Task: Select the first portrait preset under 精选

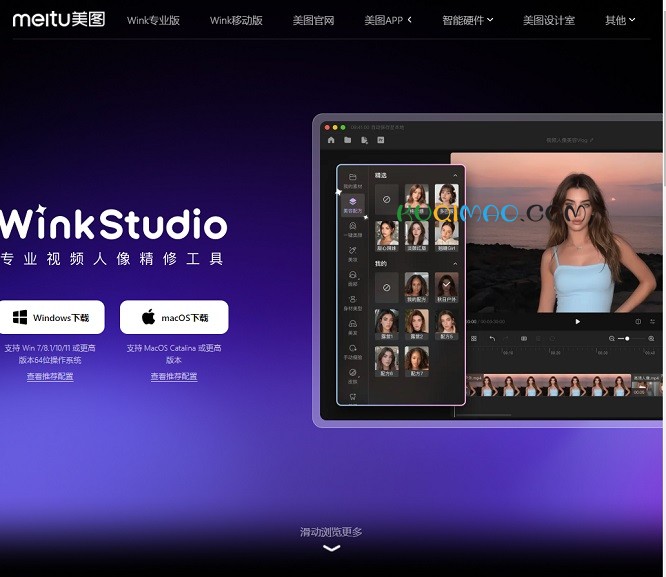Action: click(416, 199)
